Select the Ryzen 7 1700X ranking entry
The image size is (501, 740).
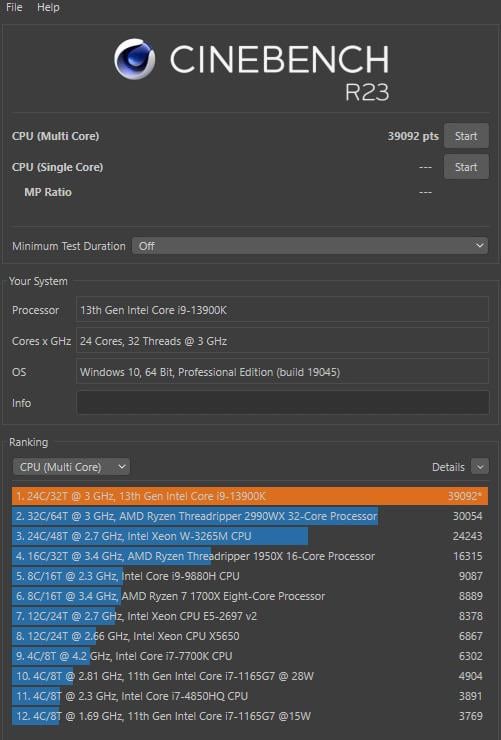tap(250, 596)
